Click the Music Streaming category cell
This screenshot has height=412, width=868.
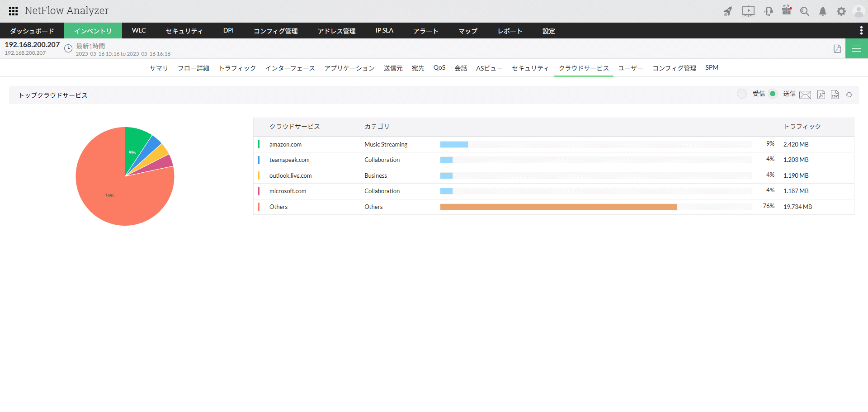pyautogui.click(x=386, y=144)
